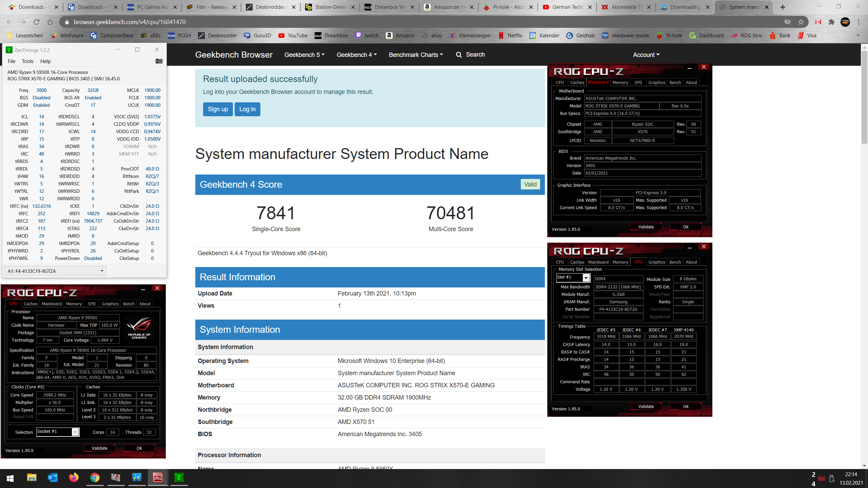Switch to ZenTimings taskbar icon
The width and height of the screenshot is (868, 488).
179,478
